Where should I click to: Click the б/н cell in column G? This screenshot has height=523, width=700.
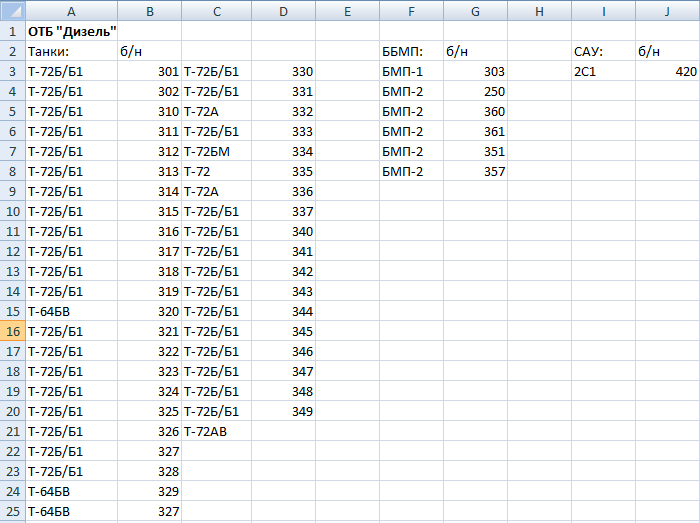click(475, 51)
